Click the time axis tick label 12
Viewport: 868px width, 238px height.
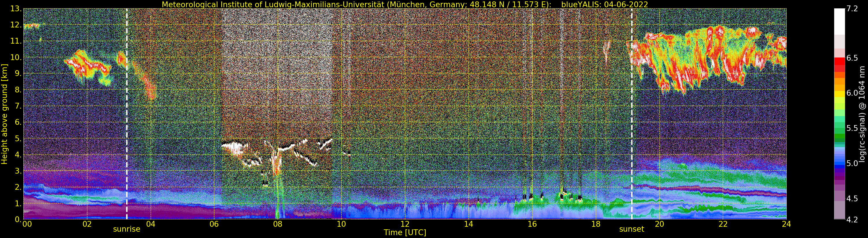click(405, 224)
